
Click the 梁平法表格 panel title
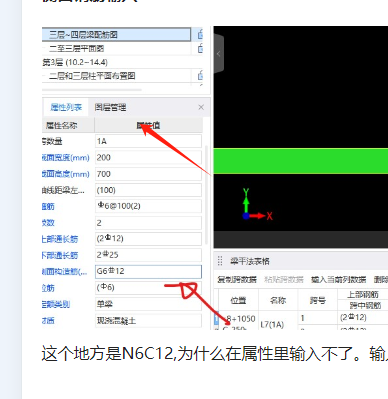click(249, 261)
